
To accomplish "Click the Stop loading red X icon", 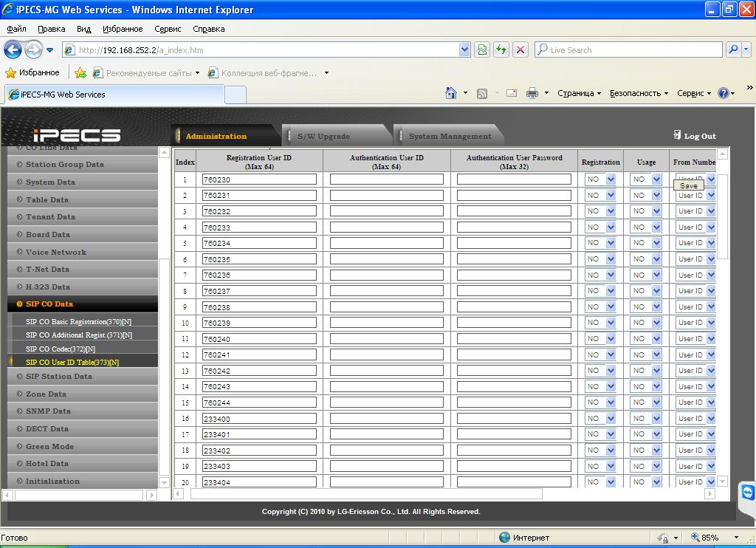I will pyautogui.click(x=520, y=49).
